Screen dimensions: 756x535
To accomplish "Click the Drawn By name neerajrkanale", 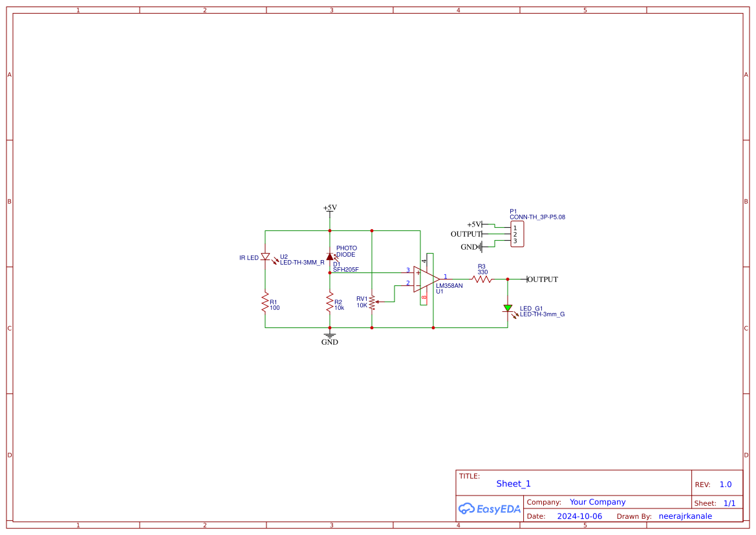I will tap(685, 516).
